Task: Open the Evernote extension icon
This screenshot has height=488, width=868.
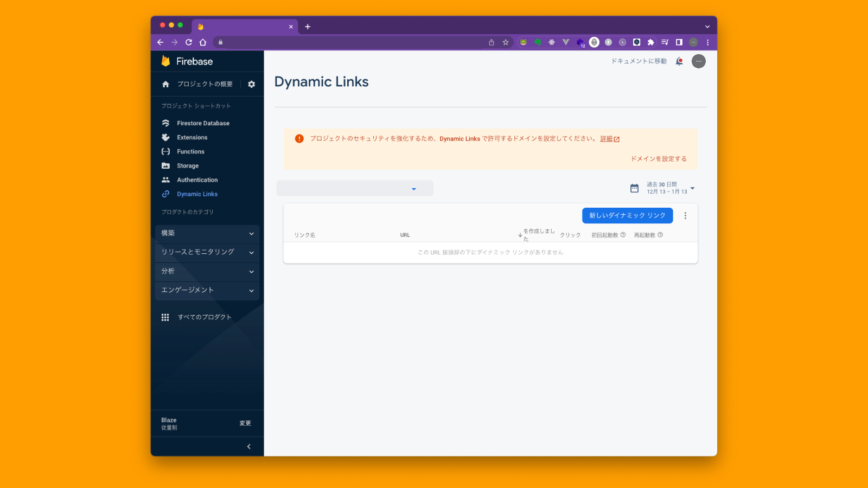Action: tap(538, 42)
